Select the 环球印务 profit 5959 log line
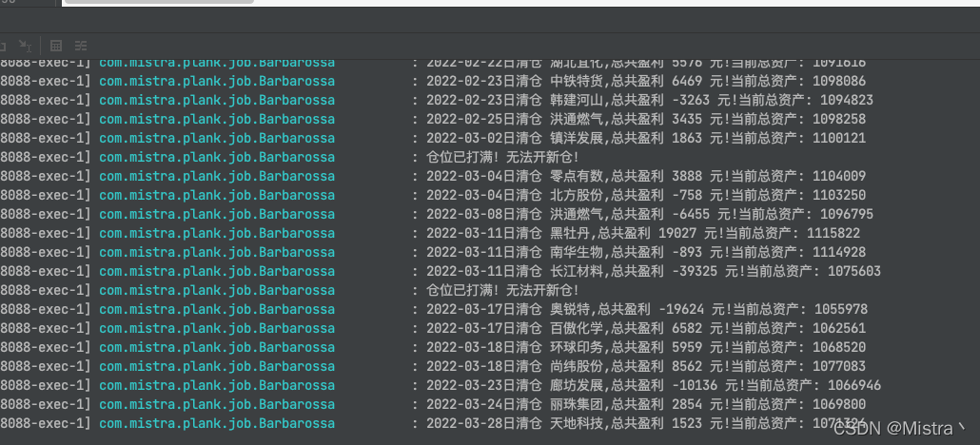The height and width of the screenshot is (445, 980). (433, 347)
